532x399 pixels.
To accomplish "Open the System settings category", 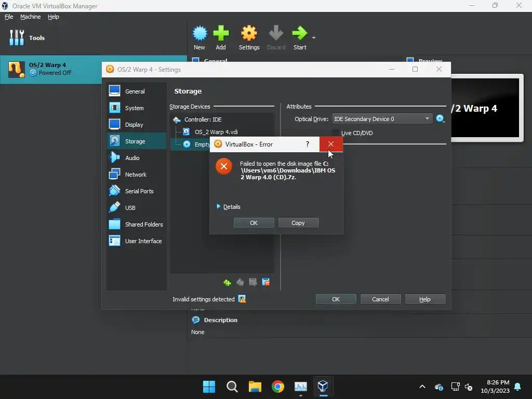I will click(x=137, y=108).
